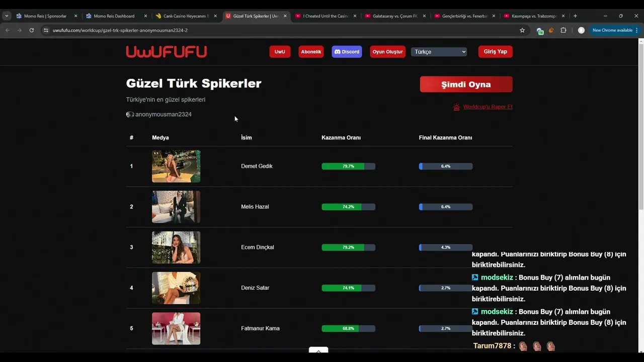Viewport: 644px width, 362px height.
Task: Open the Chrome tab search dropdown
Action: pos(7,16)
